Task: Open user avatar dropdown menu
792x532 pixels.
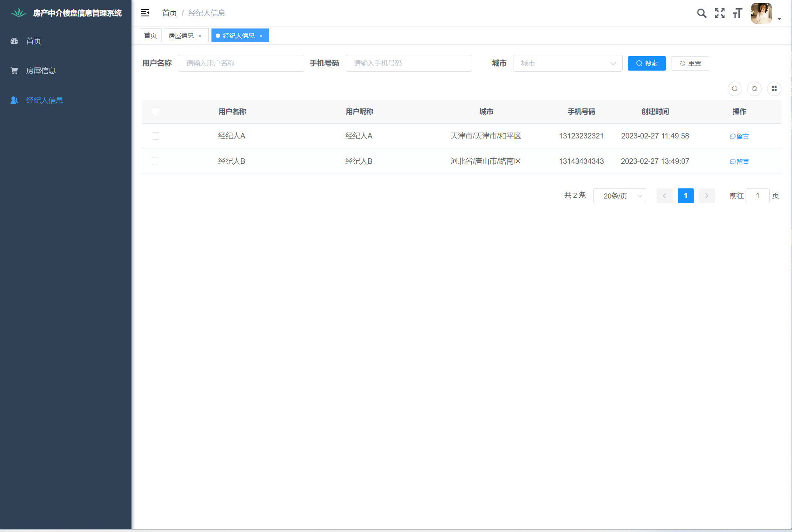Action: point(765,14)
